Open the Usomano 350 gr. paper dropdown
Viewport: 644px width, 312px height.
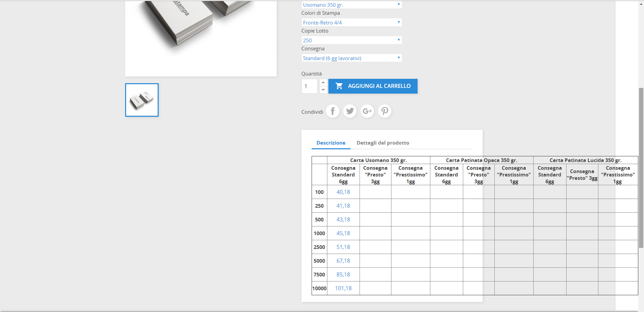point(352,5)
